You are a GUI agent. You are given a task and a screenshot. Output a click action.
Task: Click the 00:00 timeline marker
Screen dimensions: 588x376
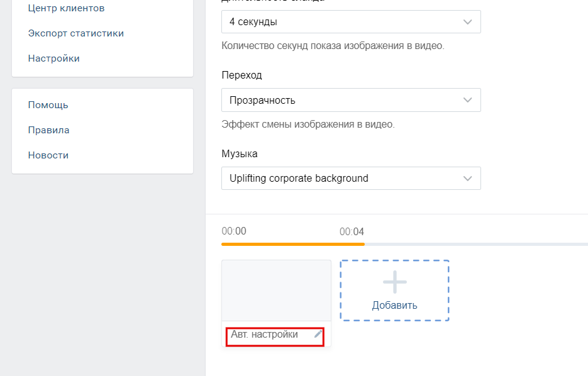pyautogui.click(x=234, y=231)
